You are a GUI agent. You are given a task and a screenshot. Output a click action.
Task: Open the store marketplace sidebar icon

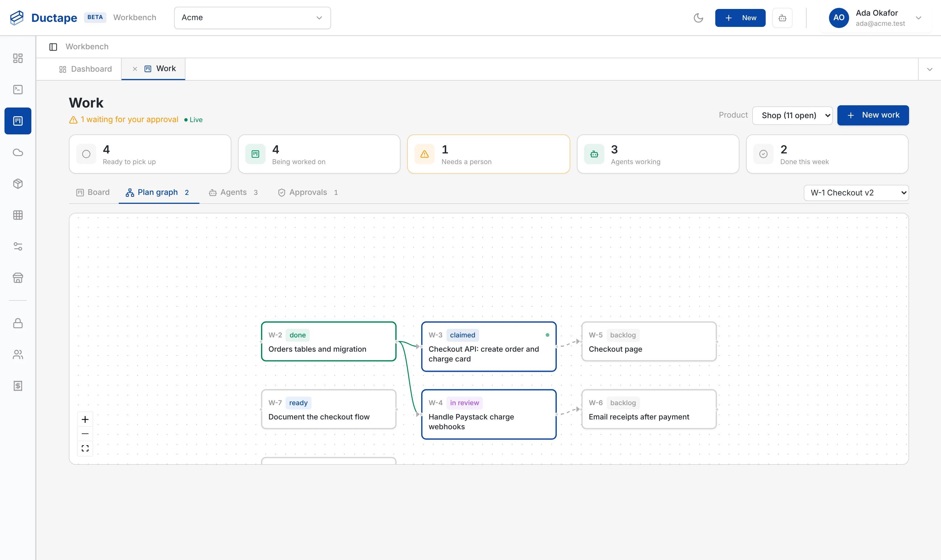(x=18, y=278)
